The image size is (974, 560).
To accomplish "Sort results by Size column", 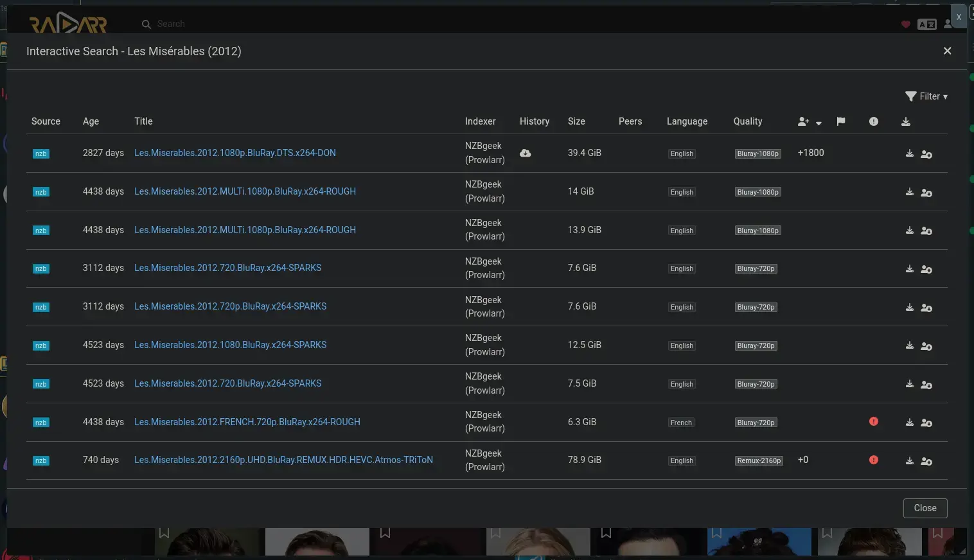I will click(x=576, y=121).
